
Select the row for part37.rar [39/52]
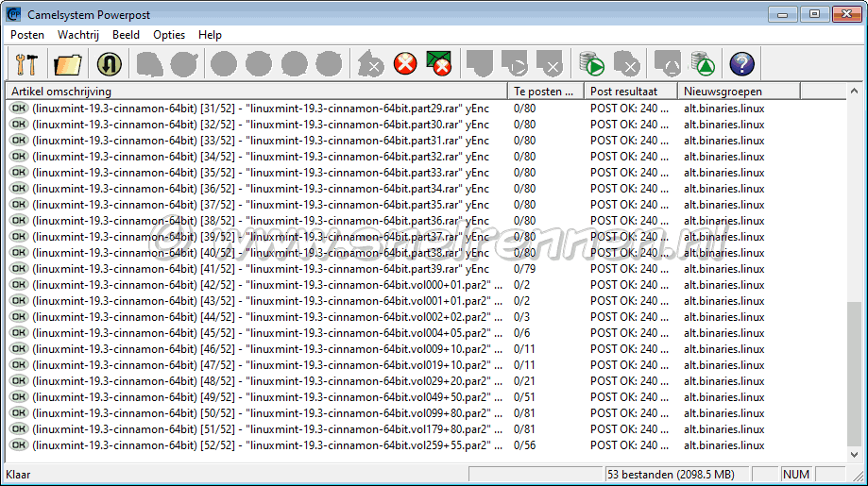point(426,236)
